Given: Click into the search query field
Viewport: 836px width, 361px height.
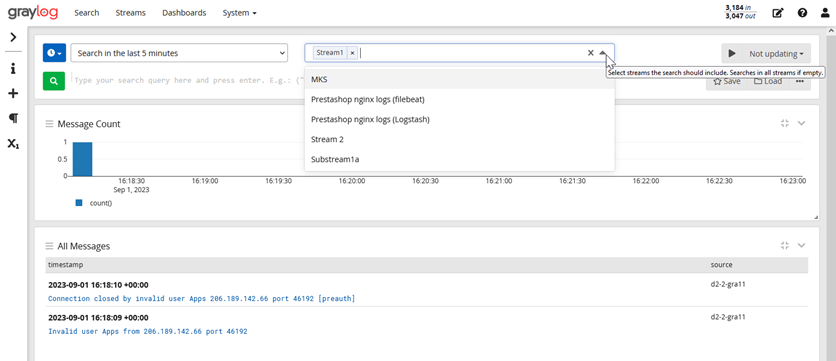Looking at the screenshot, I should 187,81.
